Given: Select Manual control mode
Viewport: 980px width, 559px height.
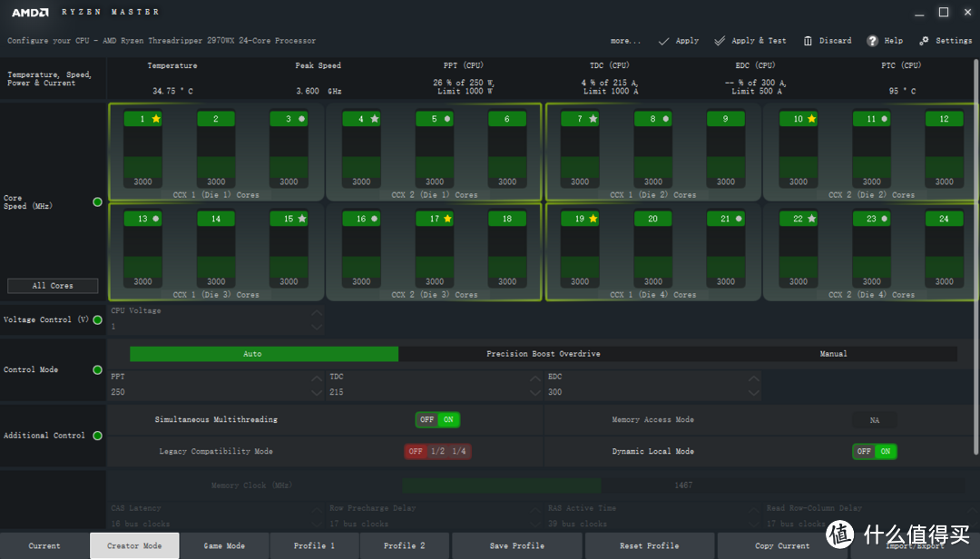Looking at the screenshot, I should (x=833, y=354).
